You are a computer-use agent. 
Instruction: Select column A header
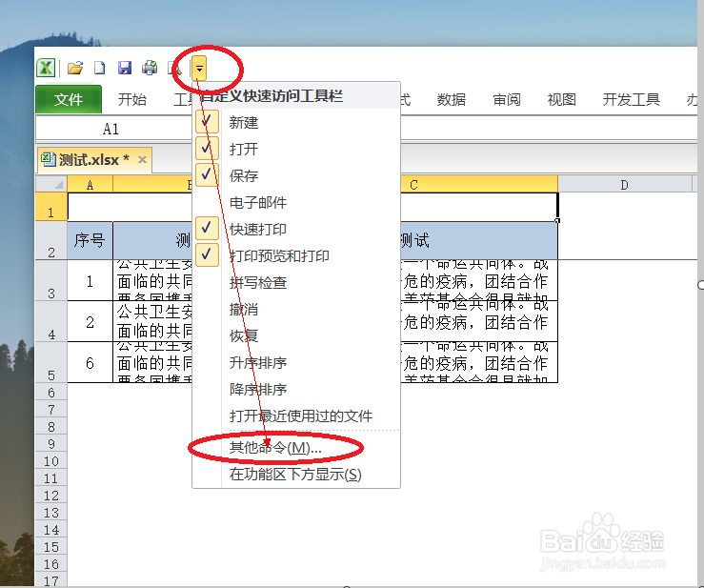click(x=90, y=184)
